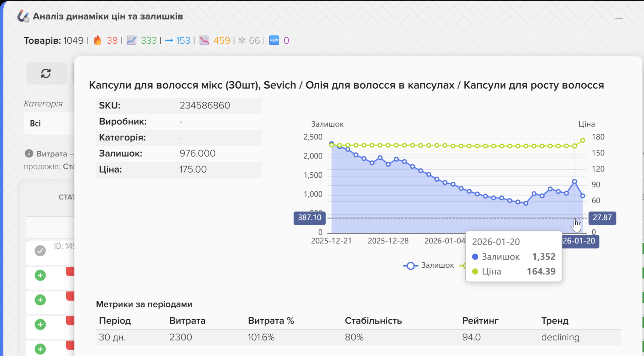Click Залишок value 976.000
644x356 pixels.
tap(197, 153)
